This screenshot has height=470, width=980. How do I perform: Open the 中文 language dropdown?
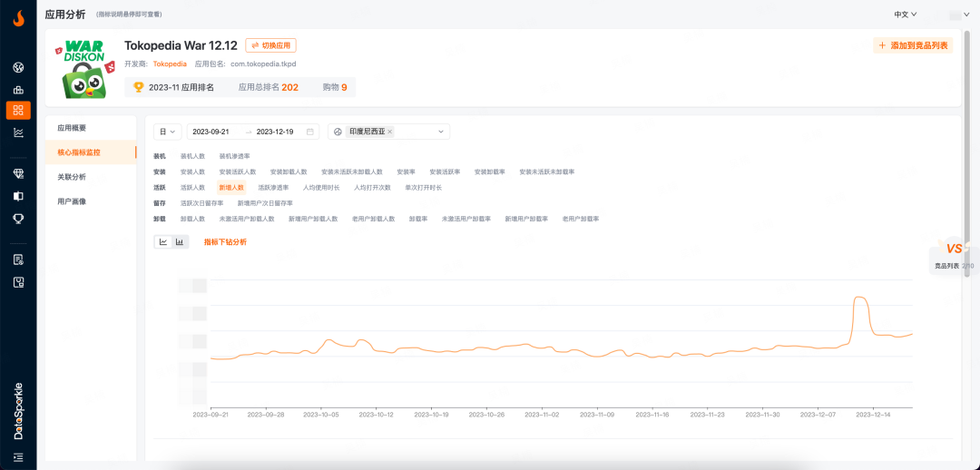[x=905, y=15]
